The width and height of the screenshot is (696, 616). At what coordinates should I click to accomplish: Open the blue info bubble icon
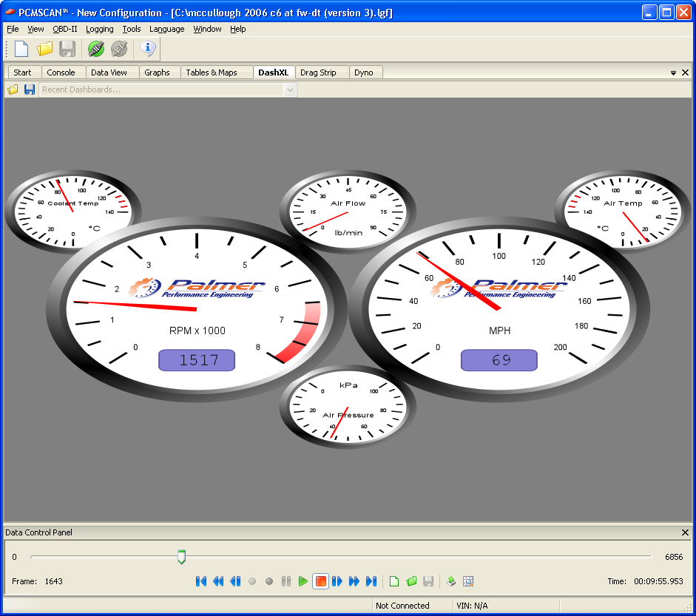click(x=148, y=49)
